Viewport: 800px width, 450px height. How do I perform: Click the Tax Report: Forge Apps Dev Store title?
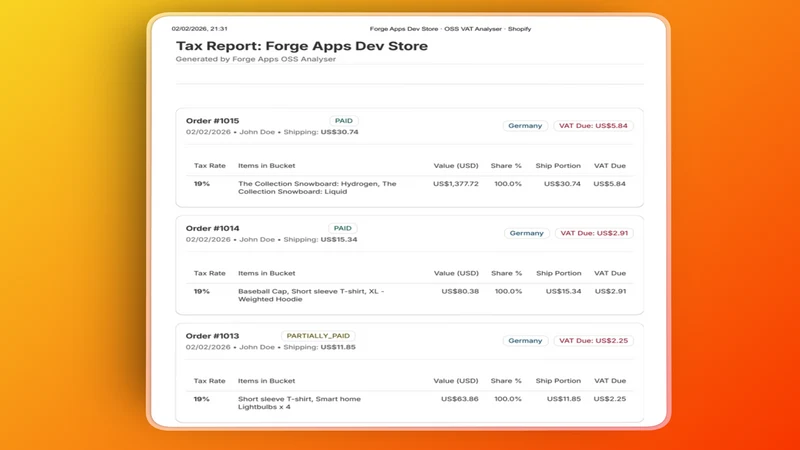302,46
